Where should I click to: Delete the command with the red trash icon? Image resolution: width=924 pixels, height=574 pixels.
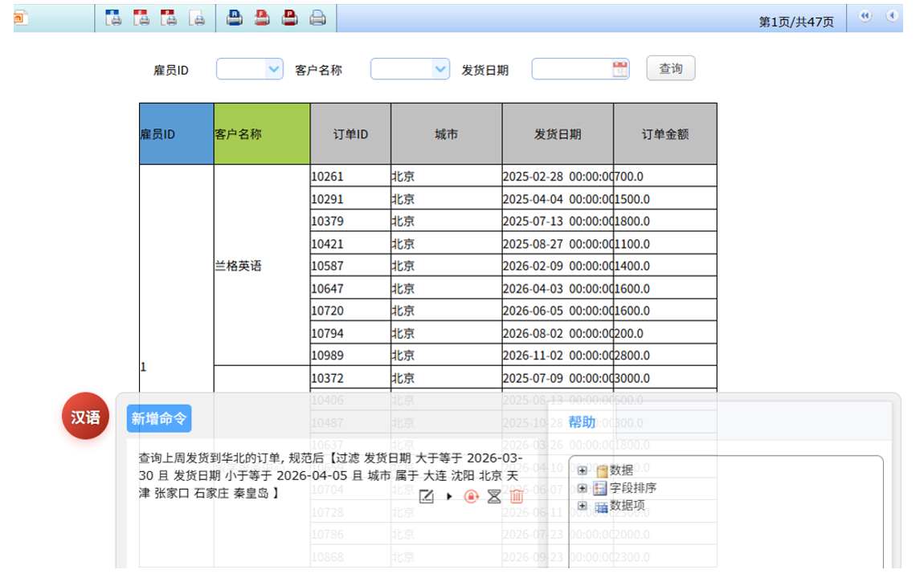517,496
